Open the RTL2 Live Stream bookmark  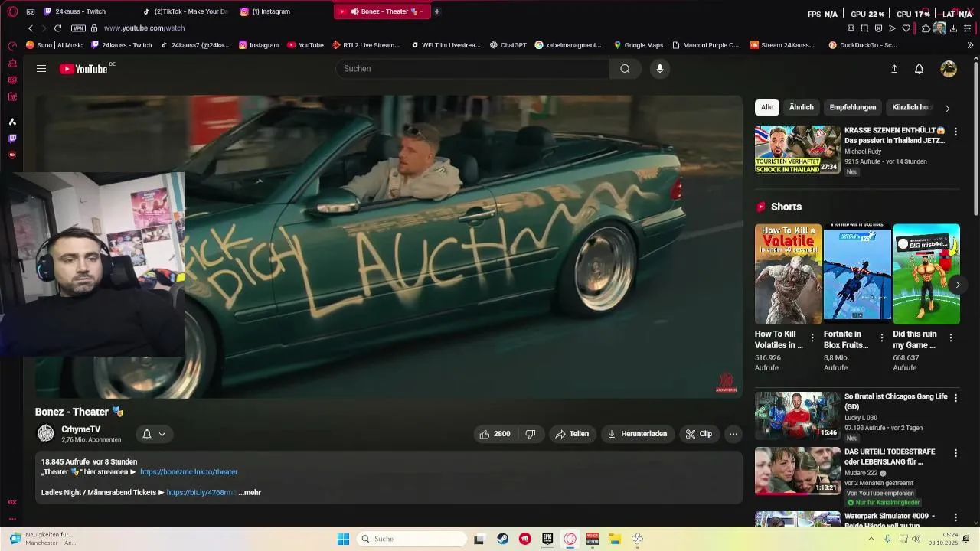tap(366, 45)
